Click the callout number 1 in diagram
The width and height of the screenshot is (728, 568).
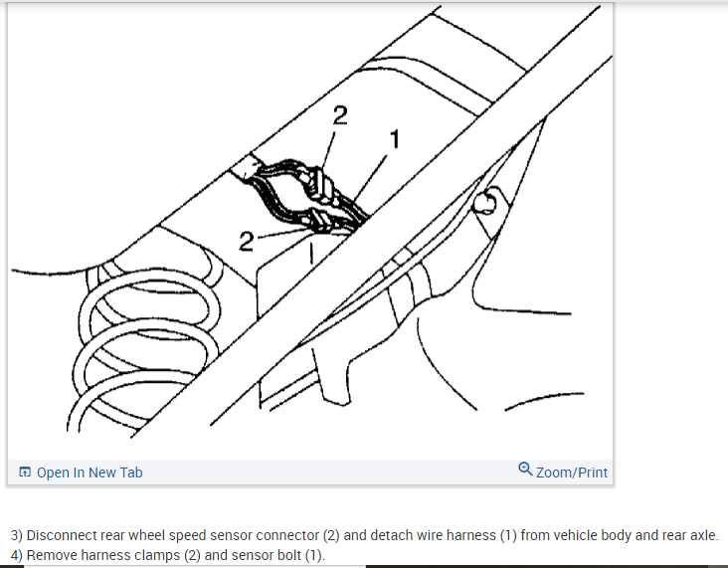click(394, 139)
